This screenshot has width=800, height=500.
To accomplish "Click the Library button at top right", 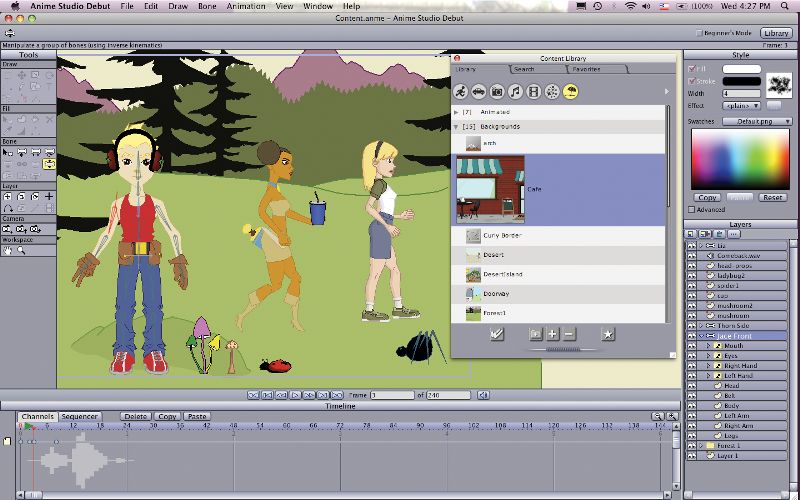I will click(776, 33).
